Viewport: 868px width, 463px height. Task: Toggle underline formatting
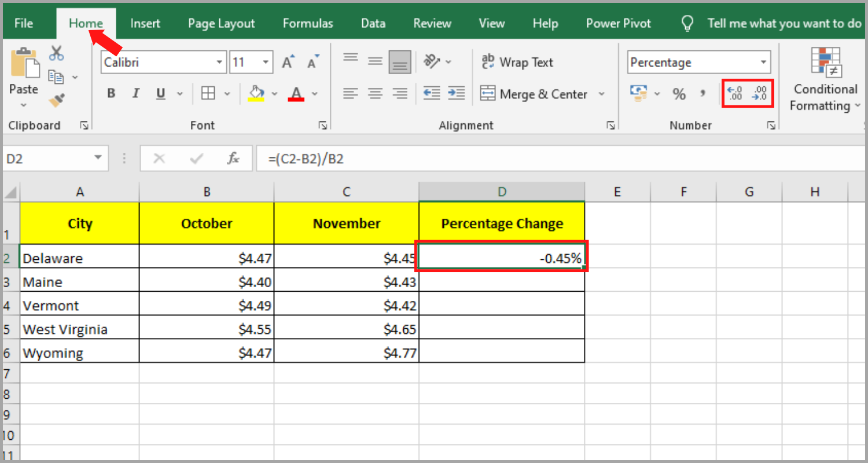(160, 93)
